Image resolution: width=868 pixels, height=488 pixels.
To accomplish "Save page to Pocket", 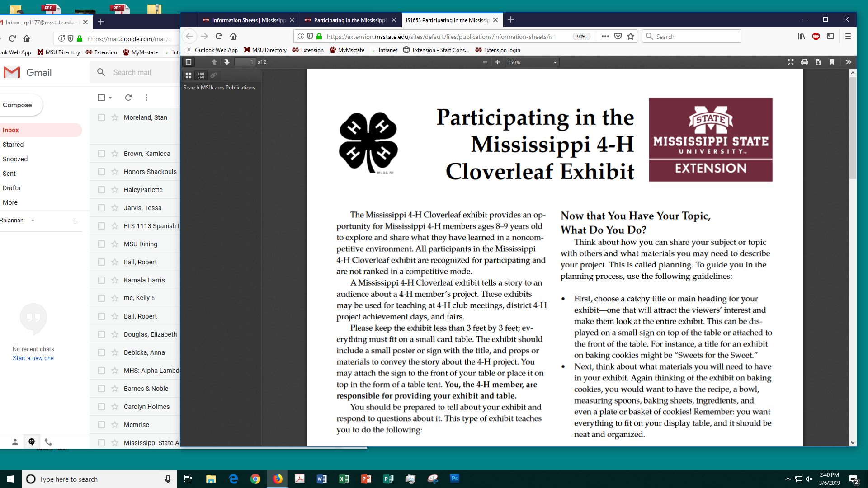I will (618, 36).
